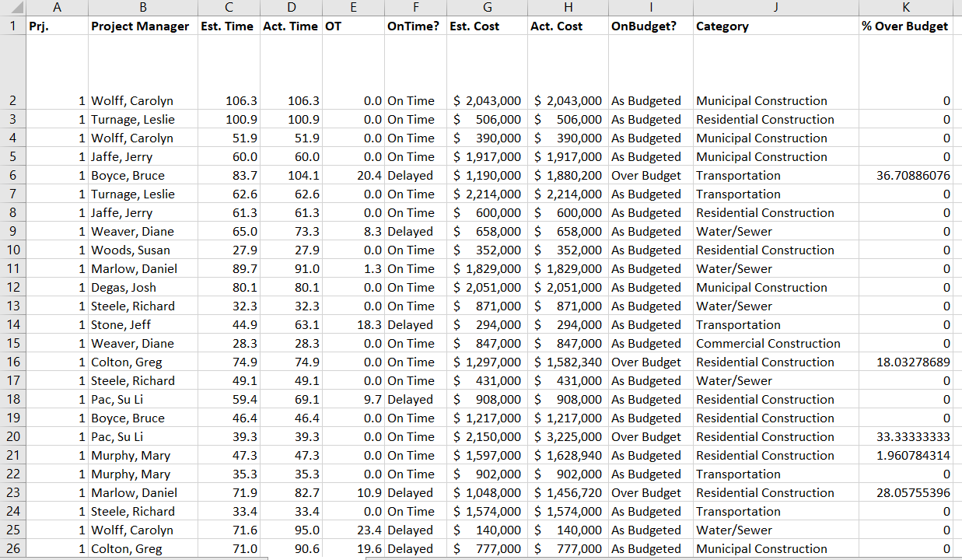The image size is (962, 560).
Task: Select column B labeled Project Manager data
Action: coord(143,8)
